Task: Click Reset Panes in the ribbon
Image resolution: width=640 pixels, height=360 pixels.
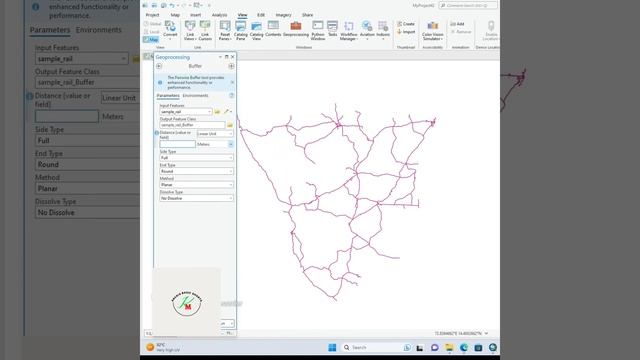Action: tap(225, 30)
